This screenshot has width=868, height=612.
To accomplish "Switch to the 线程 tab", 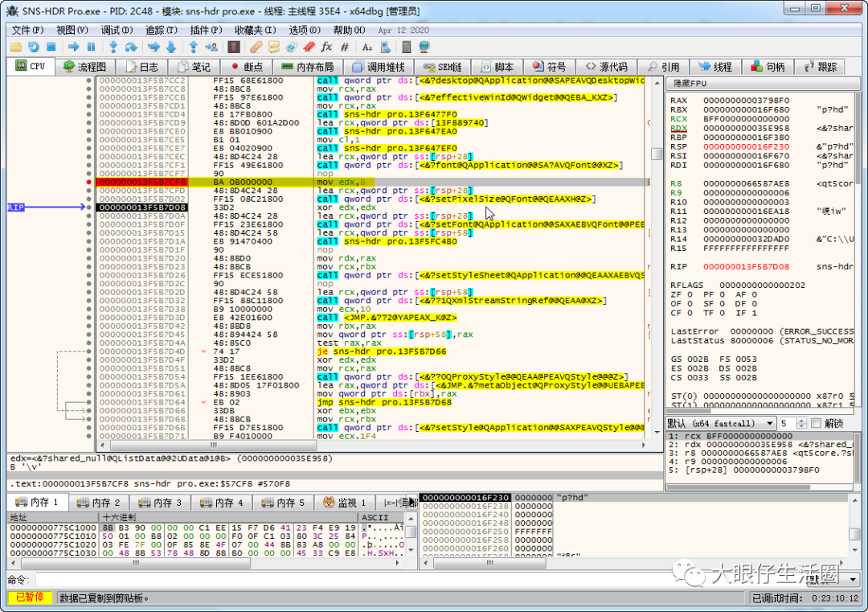I will [715, 67].
